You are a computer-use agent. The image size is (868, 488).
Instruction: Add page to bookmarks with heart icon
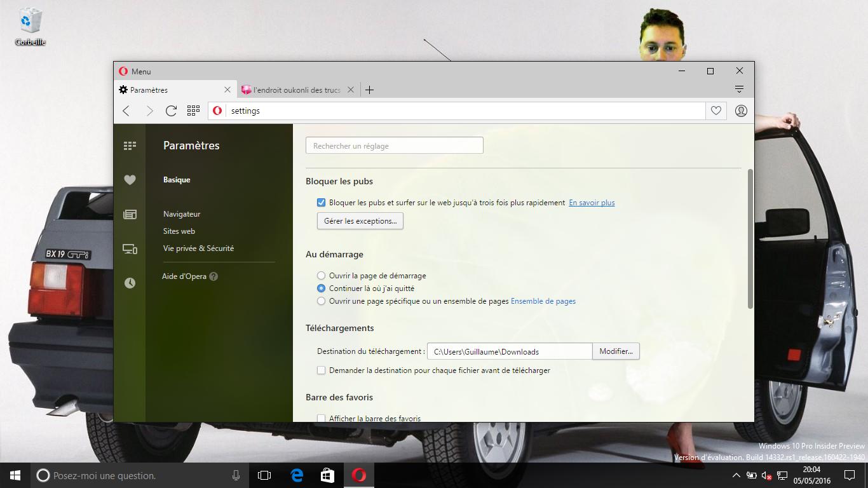716,111
